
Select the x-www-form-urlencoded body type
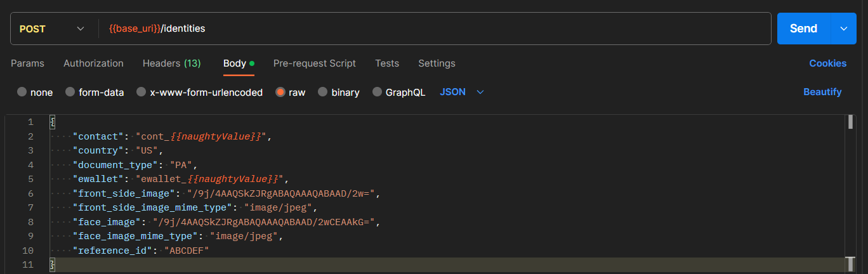tap(199, 92)
